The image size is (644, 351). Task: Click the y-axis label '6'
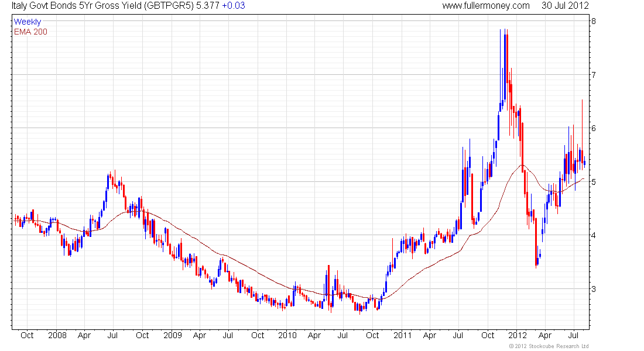(x=594, y=128)
